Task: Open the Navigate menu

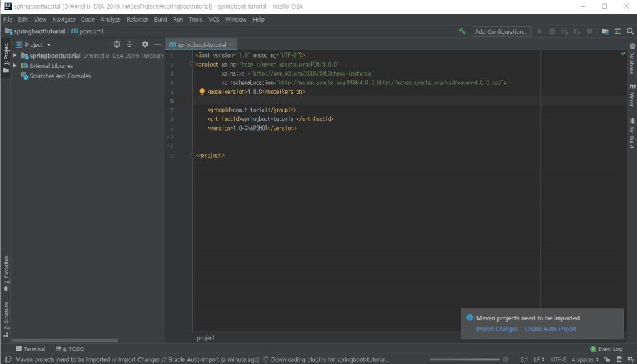Action: (x=64, y=20)
